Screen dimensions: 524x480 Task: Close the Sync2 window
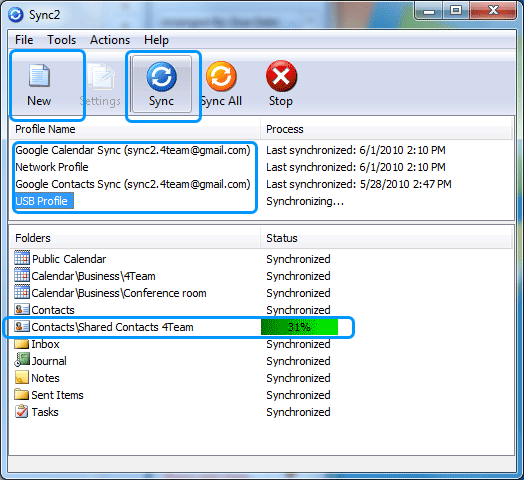(493, 10)
